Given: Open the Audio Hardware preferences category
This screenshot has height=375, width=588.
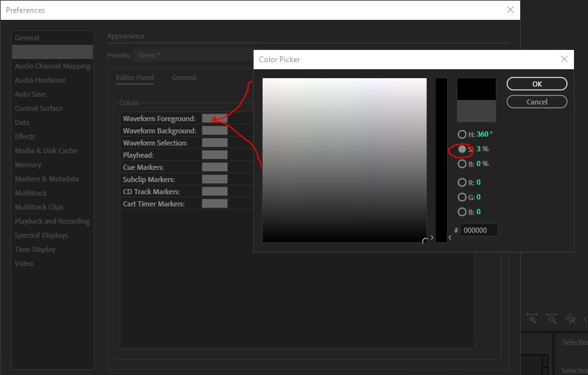Looking at the screenshot, I should [x=40, y=80].
